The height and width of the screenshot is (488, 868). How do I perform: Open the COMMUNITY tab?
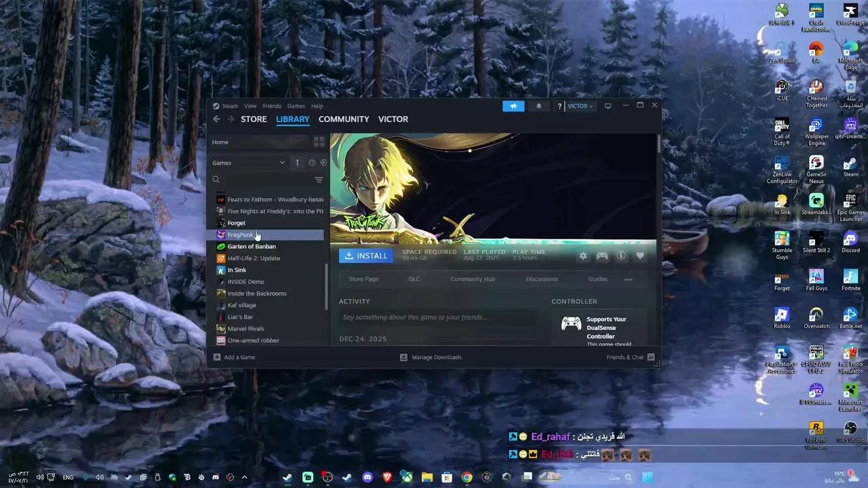pos(344,119)
